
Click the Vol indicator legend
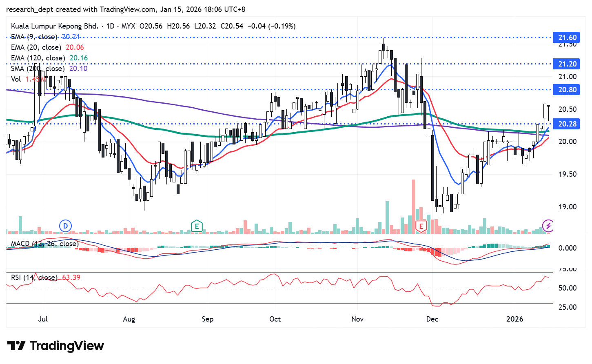[x=16, y=79]
